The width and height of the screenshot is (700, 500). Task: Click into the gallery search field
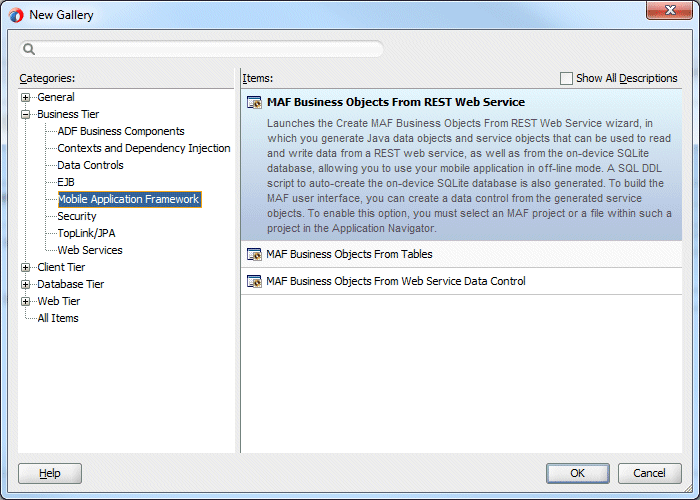(201, 49)
